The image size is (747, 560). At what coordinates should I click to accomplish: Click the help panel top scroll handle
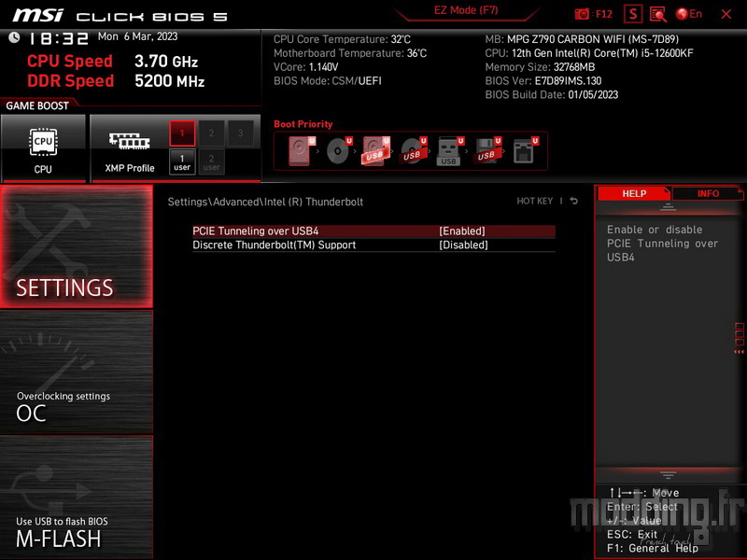coord(668,207)
